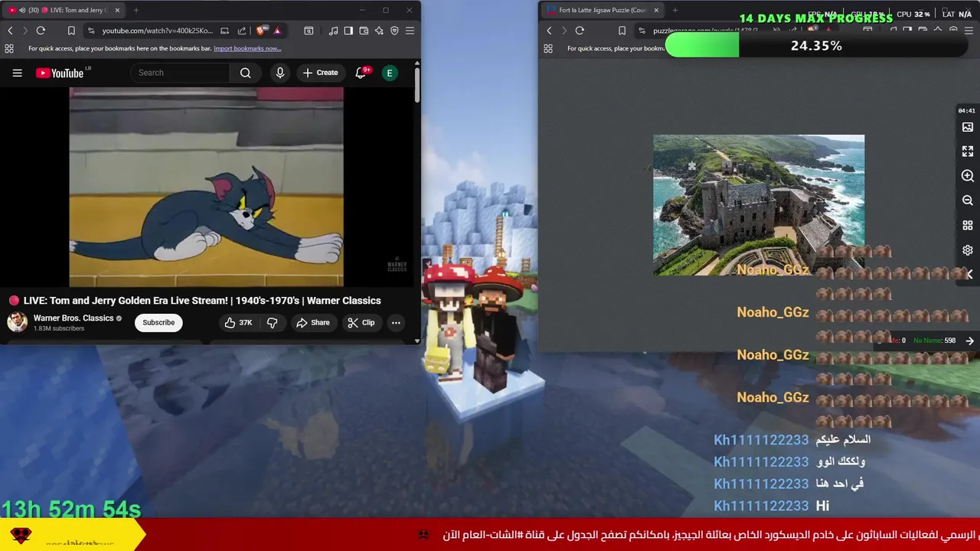980x551 pixels.
Task: Zoom out on the jigsaw puzzle
Action: pyautogui.click(x=968, y=201)
